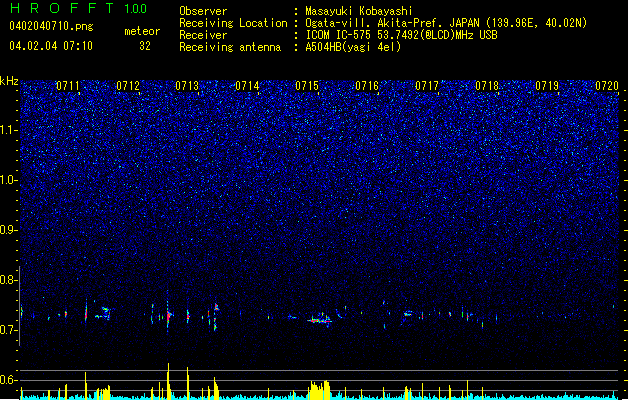Click the kHz axis unit label
Image resolution: width=629 pixels, height=400 pixels.
tap(9, 81)
